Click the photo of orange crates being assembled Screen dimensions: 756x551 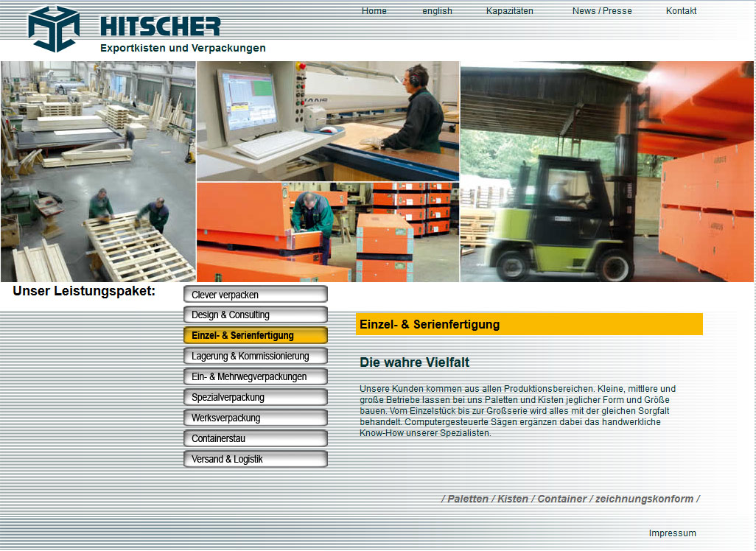pos(328,232)
